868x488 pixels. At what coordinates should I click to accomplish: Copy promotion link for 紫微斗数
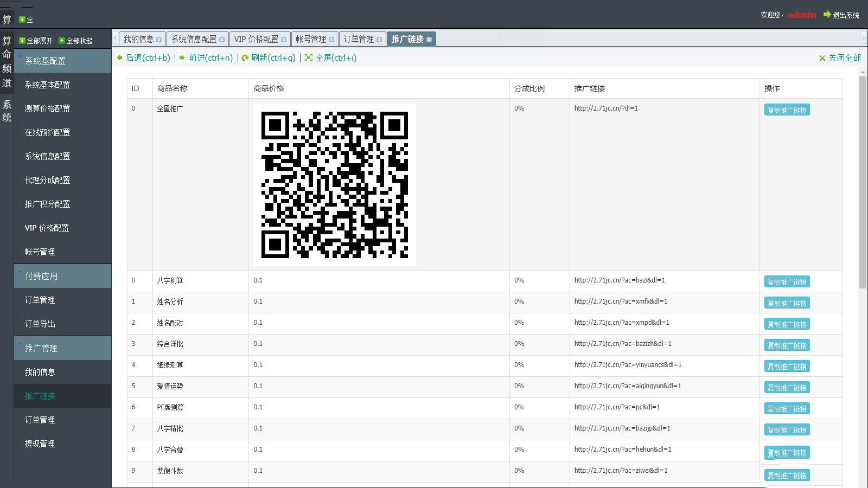tap(787, 476)
